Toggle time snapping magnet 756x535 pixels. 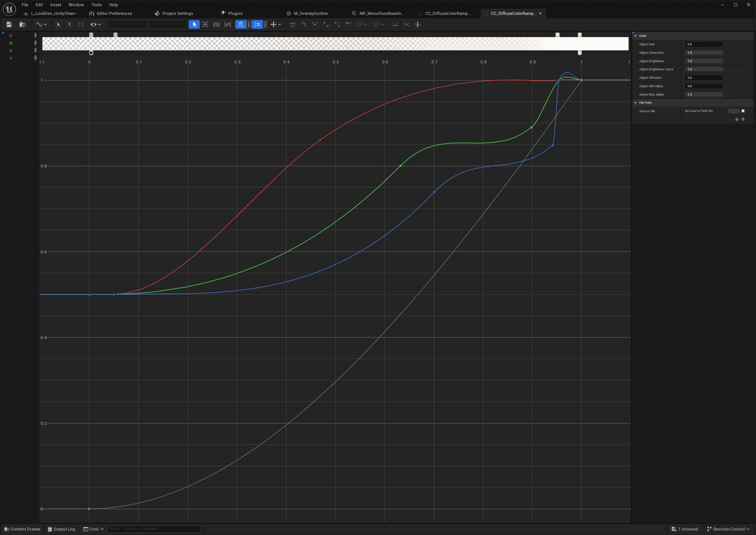coord(241,24)
